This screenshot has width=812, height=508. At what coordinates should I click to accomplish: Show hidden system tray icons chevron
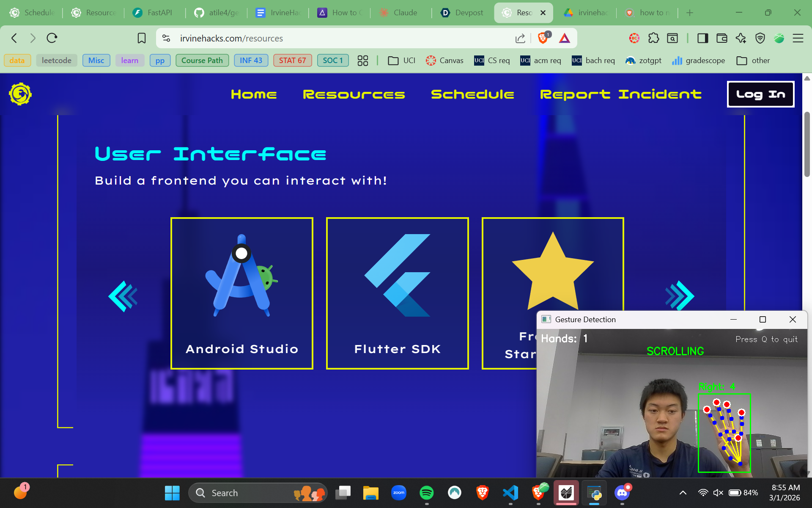683,493
